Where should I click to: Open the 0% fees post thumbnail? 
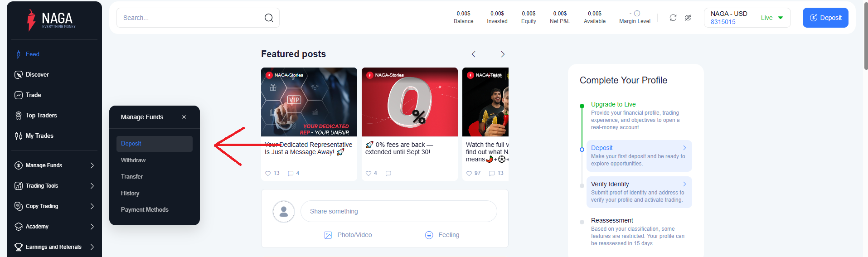click(410, 102)
